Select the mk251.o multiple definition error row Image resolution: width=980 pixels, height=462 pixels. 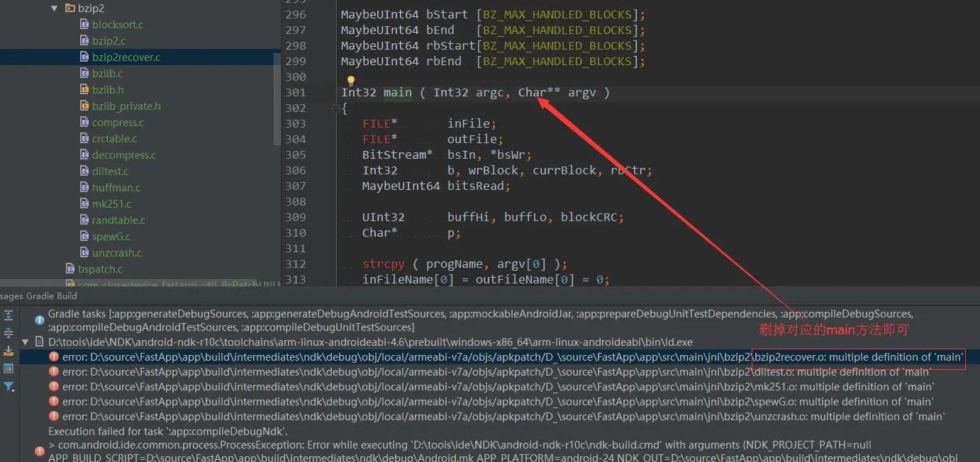point(500,387)
